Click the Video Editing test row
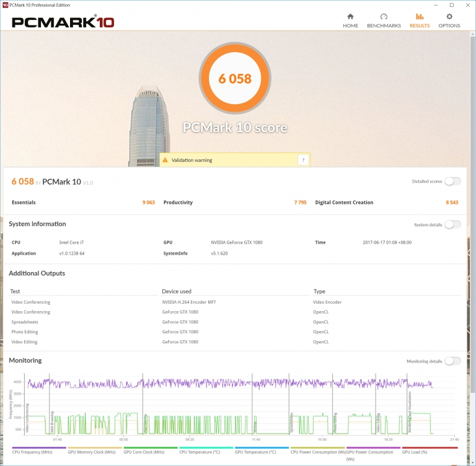Viewport: 476px width, 466px height. [x=24, y=342]
